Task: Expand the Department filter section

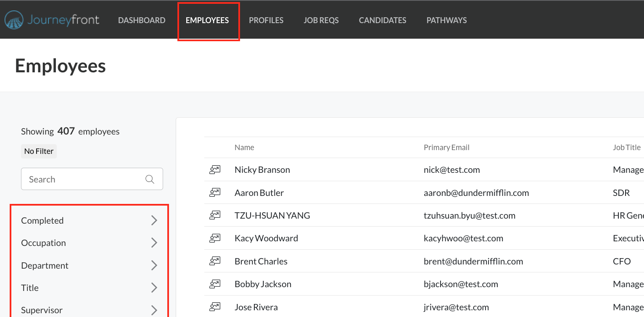Action: point(90,265)
